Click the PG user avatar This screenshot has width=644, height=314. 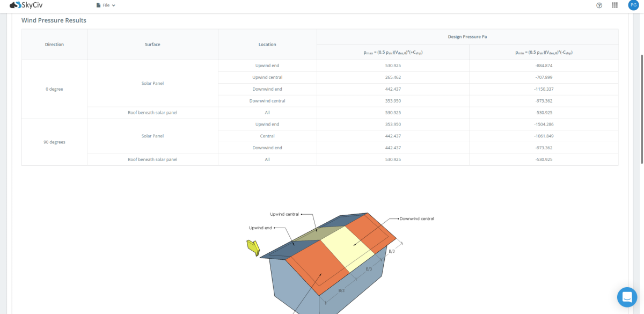click(633, 5)
